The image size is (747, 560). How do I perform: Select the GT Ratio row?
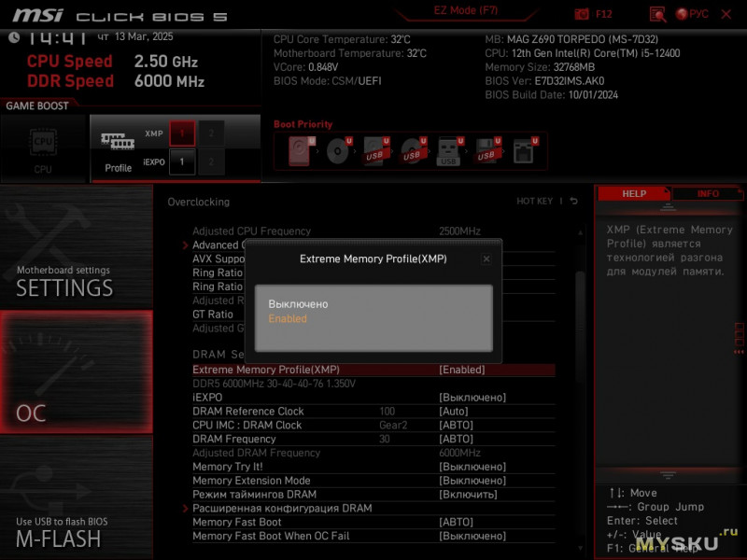point(373,315)
